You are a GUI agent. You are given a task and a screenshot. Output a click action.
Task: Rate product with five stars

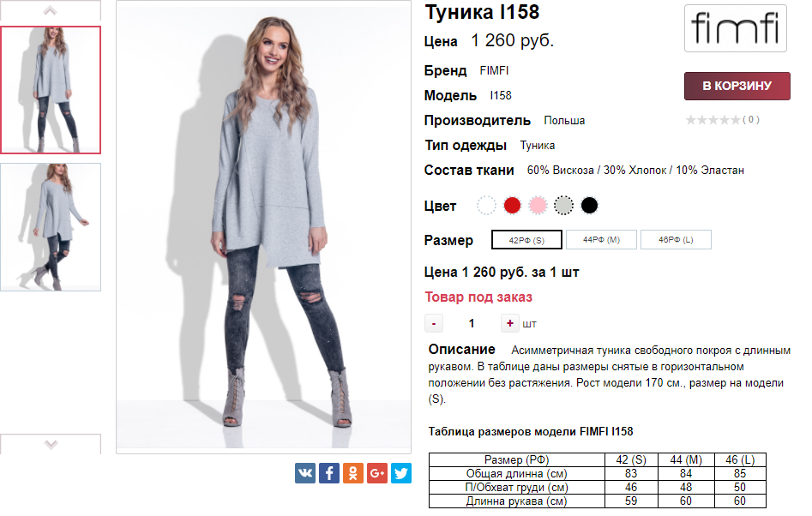pyautogui.click(x=736, y=120)
